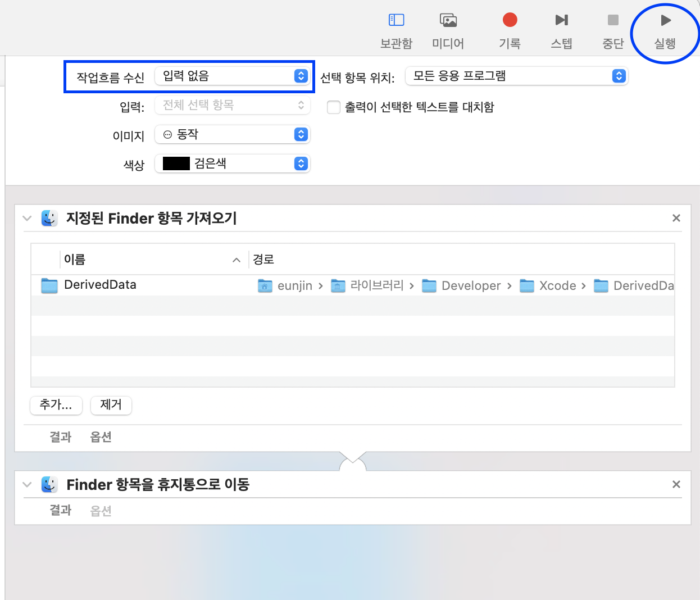Open 결과 tab of '지정된 Finder 항목 가져오기'
The width and height of the screenshot is (700, 600).
(x=61, y=437)
